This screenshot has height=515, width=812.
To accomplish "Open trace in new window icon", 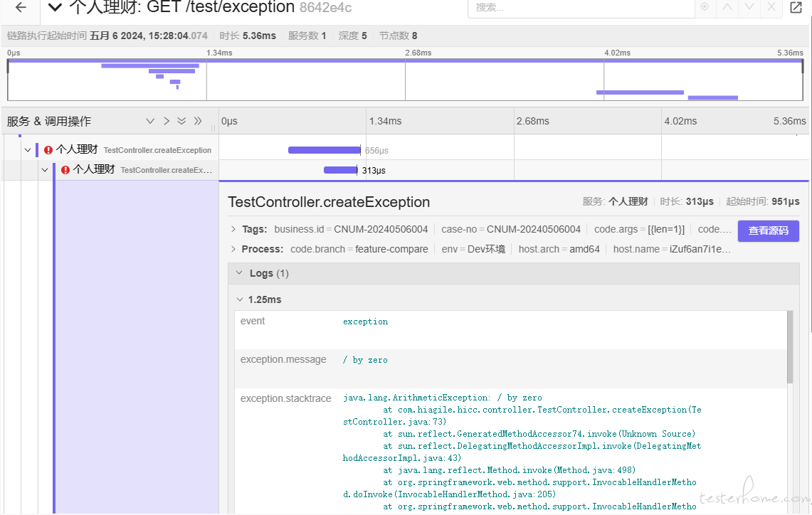I will (x=796, y=7).
